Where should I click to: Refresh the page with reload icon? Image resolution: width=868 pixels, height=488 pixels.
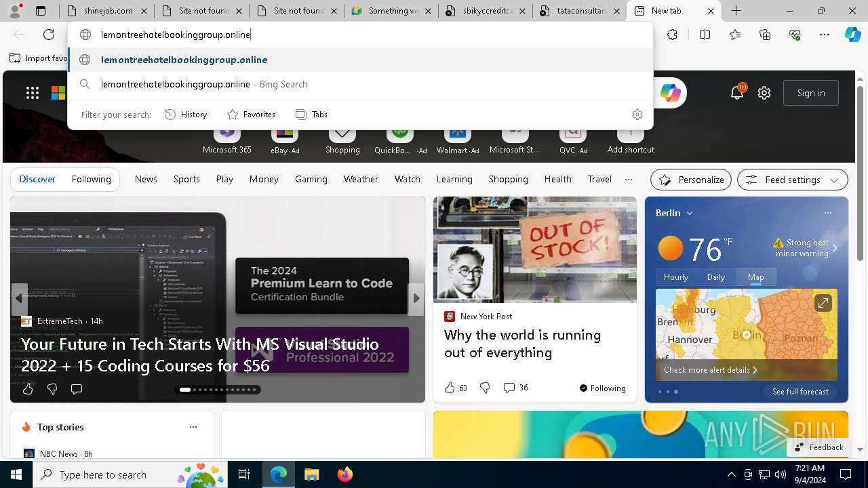[x=49, y=35]
